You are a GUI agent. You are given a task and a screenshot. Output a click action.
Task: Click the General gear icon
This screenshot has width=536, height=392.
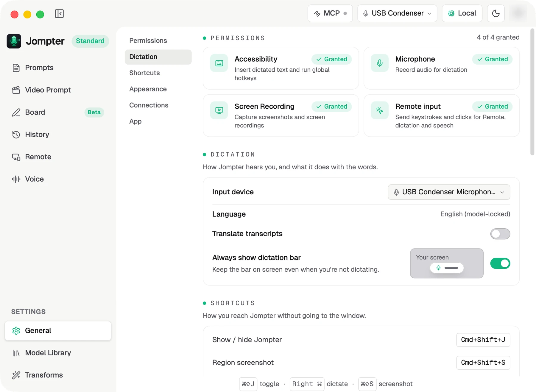16,331
